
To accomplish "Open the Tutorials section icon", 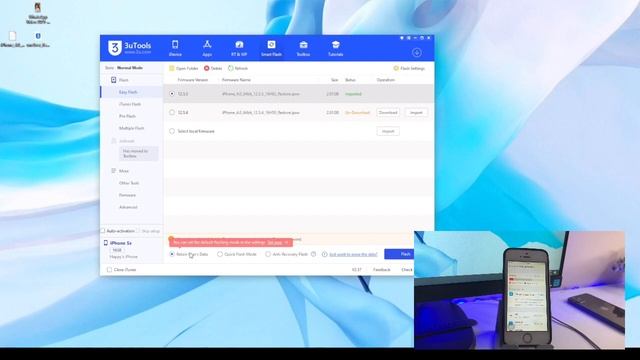I will click(x=336, y=44).
